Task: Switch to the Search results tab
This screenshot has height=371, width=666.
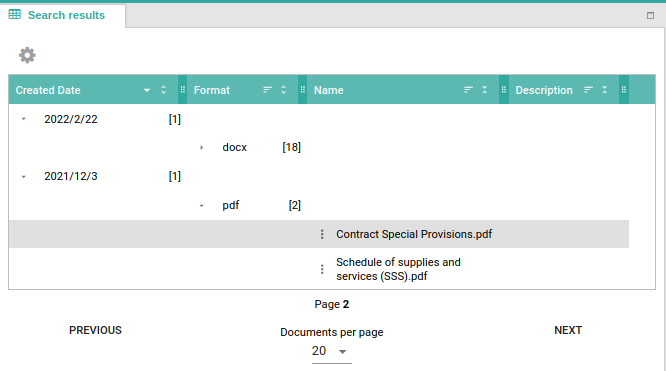Action: 62,15
